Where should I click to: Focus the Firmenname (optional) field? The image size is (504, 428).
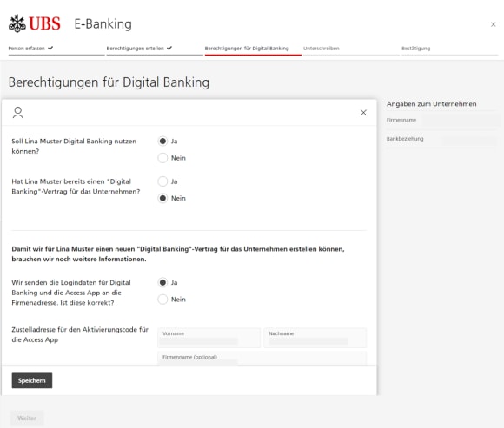click(x=262, y=359)
